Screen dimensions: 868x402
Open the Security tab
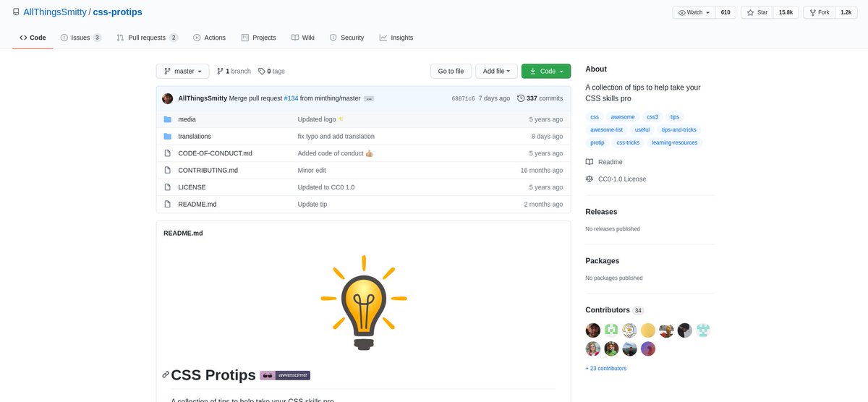346,38
